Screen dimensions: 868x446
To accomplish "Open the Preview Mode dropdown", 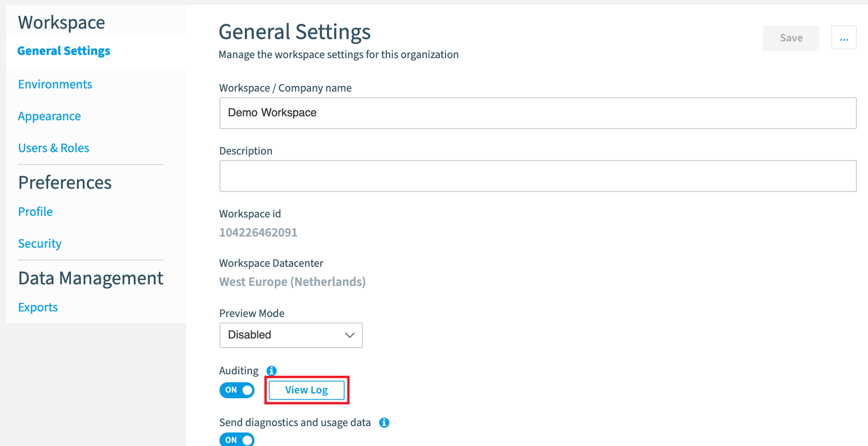I will pyautogui.click(x=291, y=335).
